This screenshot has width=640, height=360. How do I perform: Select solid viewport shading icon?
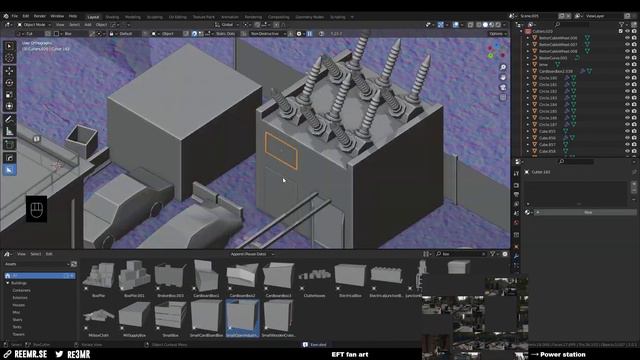click(x=485, y=25)
